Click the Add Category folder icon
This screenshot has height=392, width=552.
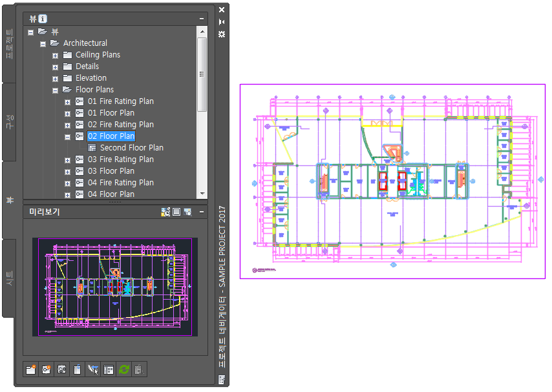(x=31, y=369)
